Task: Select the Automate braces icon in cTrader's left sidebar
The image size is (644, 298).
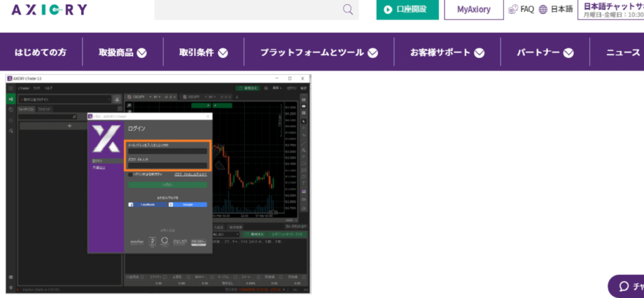Action: point(11,120)
